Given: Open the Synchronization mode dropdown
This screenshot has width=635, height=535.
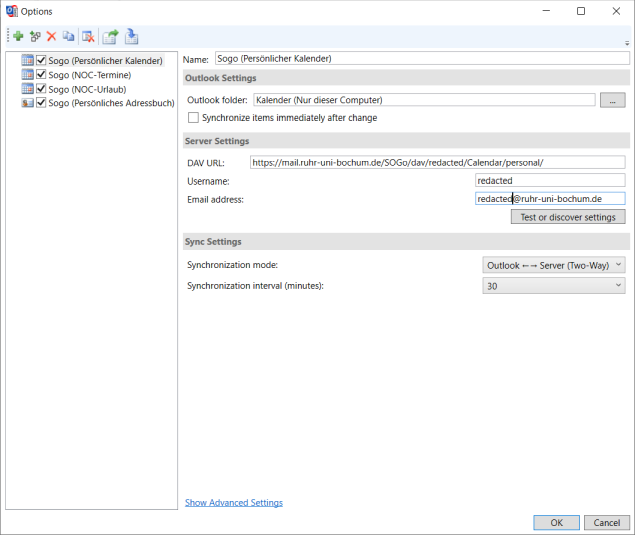Looking at the screenshot, I should point(554,265).
